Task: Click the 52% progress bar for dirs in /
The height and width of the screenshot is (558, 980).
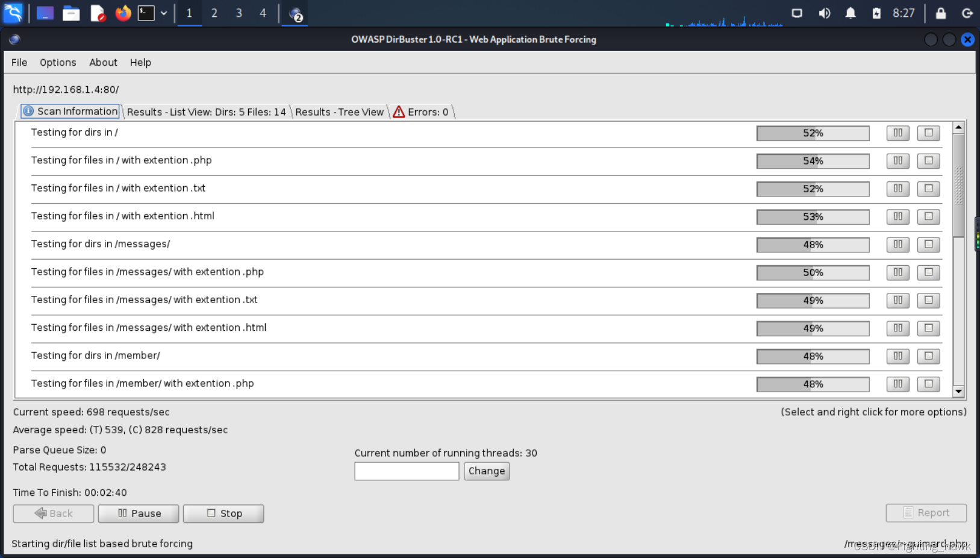Action: tap(813, 133)
